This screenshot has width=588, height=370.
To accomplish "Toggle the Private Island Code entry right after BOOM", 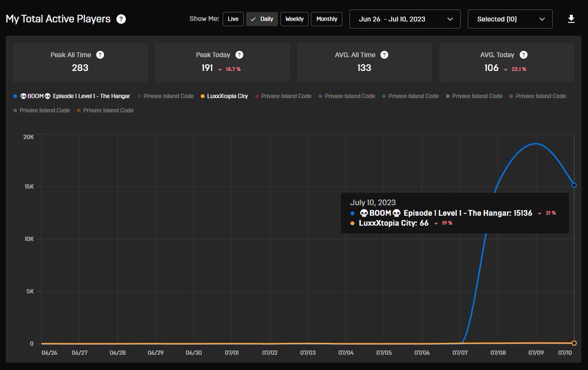I will pos(165,96).
